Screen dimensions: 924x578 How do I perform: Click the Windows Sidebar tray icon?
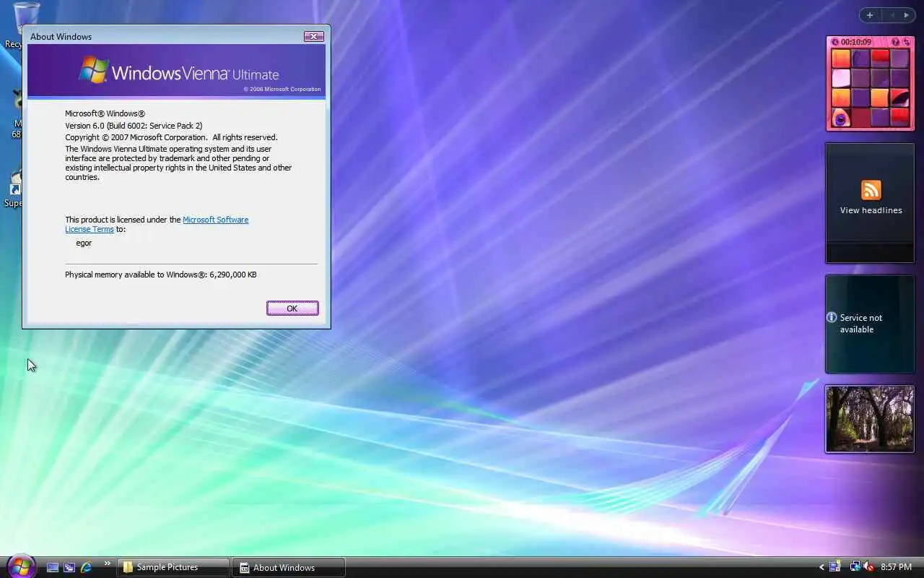(835, 567)
